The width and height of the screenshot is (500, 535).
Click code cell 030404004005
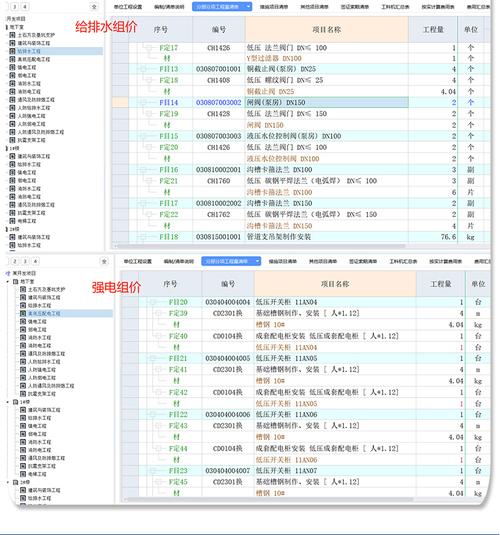coord(228,358)
